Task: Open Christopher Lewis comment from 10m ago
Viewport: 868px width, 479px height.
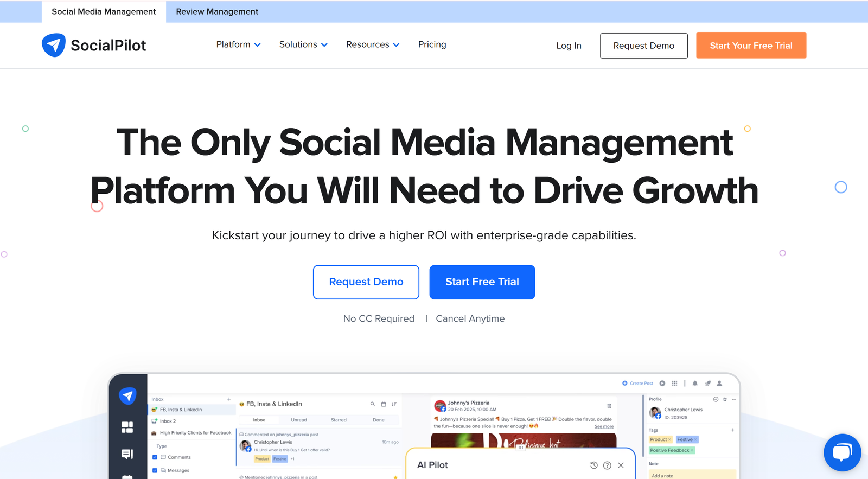Action: (x=319, y=448)
